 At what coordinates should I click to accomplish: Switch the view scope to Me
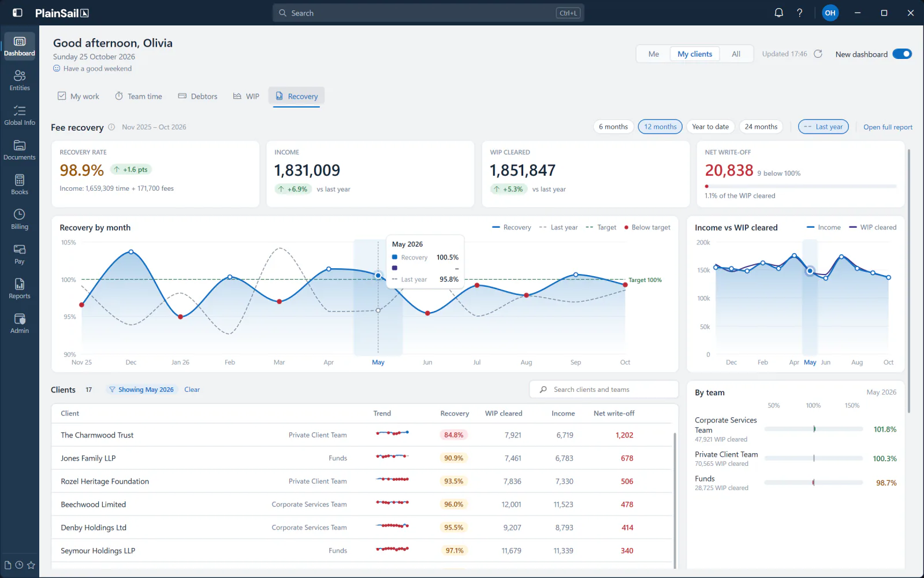pyautogui.click(x=654, y=54)
